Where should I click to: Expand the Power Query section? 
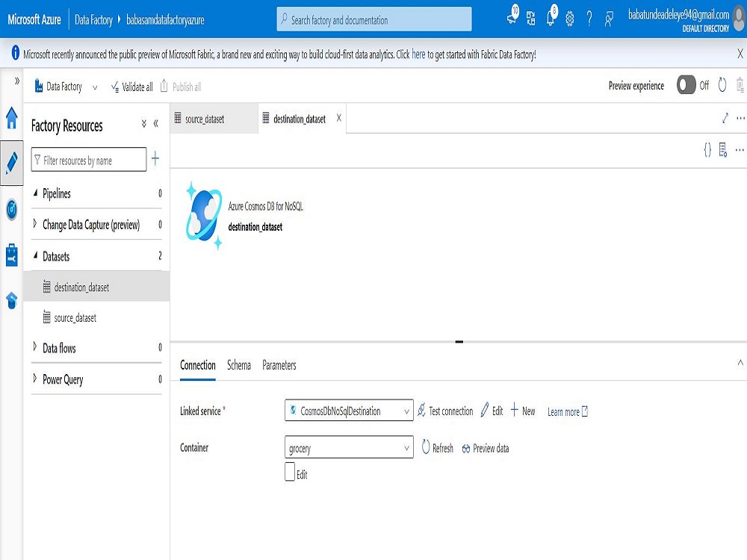[35, 378]
